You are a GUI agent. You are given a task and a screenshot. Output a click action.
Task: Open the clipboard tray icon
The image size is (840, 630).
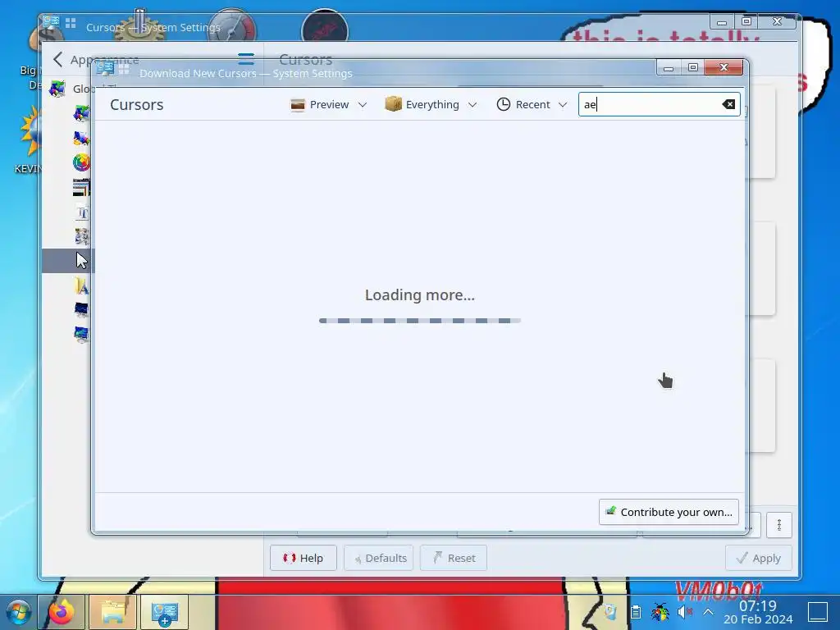pyautogui.click(x=636, y=612)
